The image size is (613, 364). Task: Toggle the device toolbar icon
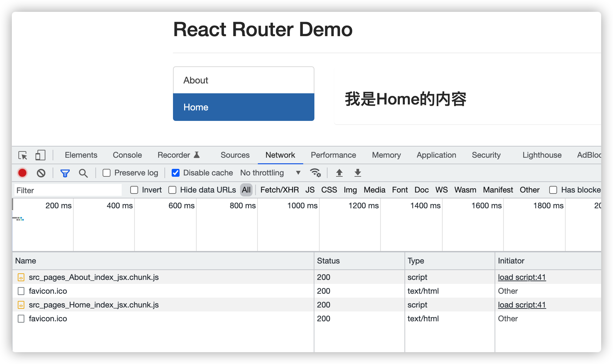(x=40, y=155)
